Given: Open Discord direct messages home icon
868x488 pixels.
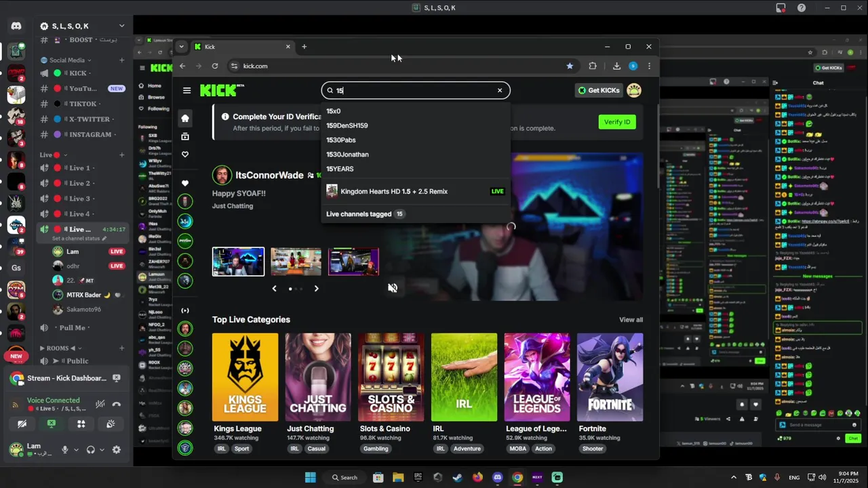Looking at the screenshot, I should coord(16,26).
